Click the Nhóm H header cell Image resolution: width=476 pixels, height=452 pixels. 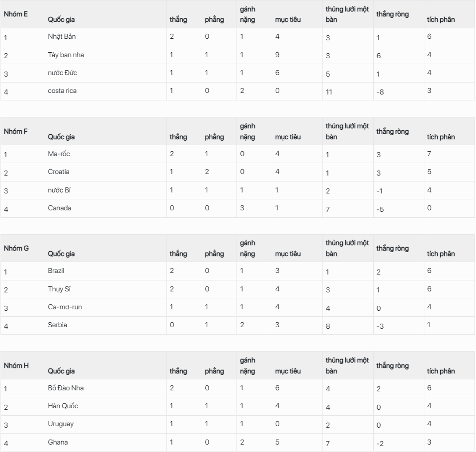(16, 365)
